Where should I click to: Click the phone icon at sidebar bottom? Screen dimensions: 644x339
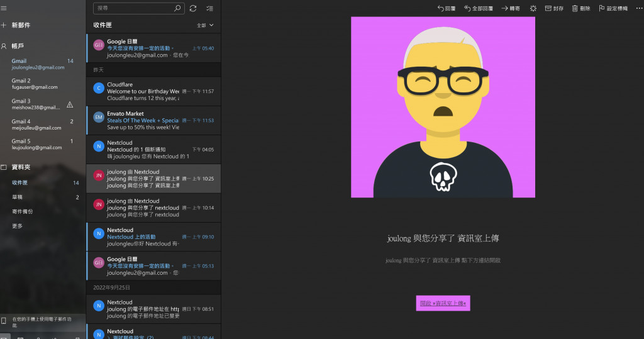coord(4,321)
